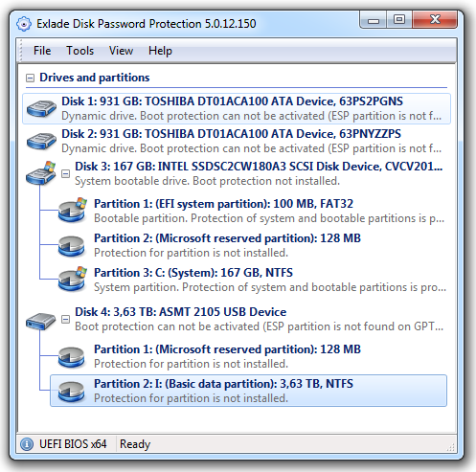The image size is (476, 472).
Task: Click the info icon in status bar
Action: point(27,444)
